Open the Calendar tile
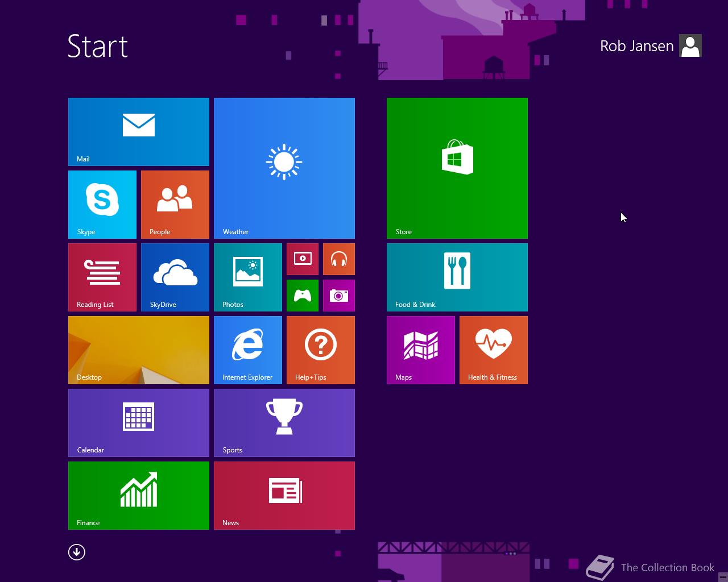Viewport: 728px width, 582px height. [139, 423]
